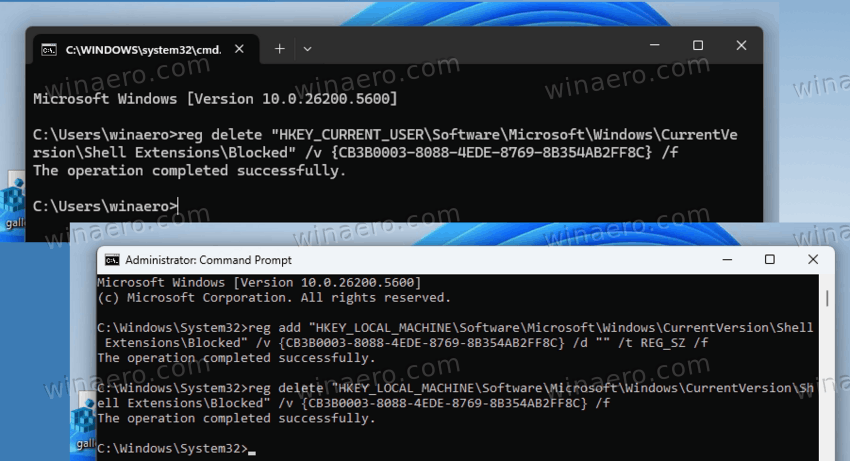Viewport: 850px width, 461px height.
Task: Click the 'reg delete "HKEY_LOCAL_MACHINE' command line
Action: pos(455,388)
